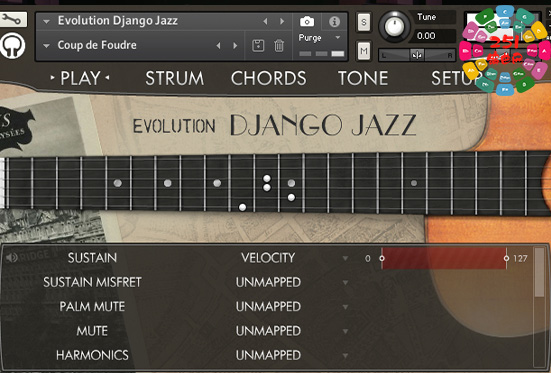
Task: Expand the Coup de Foudre snapshot menu
Action: pos(46,46)
